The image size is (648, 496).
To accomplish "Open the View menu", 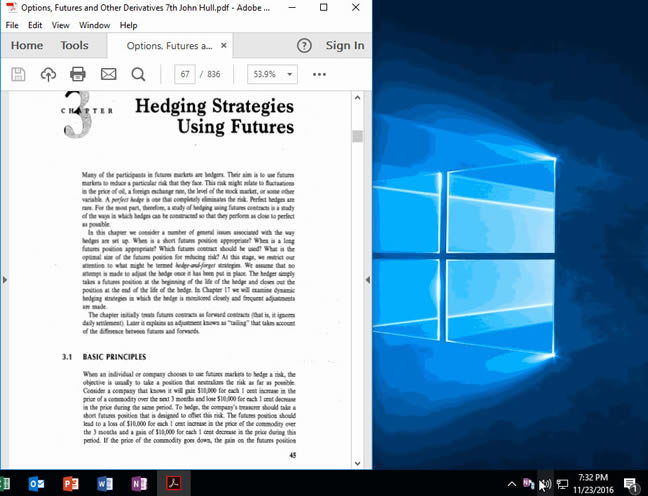I will [x=61, y=25].
